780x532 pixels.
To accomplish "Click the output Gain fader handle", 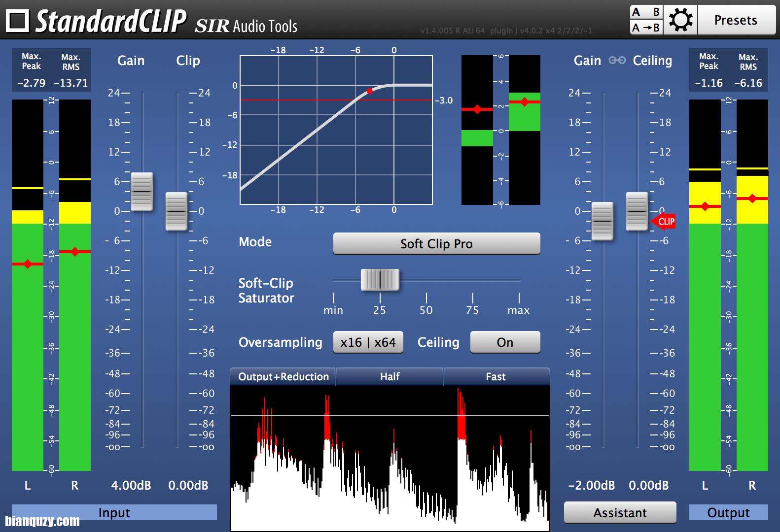I will coord(602,221).
